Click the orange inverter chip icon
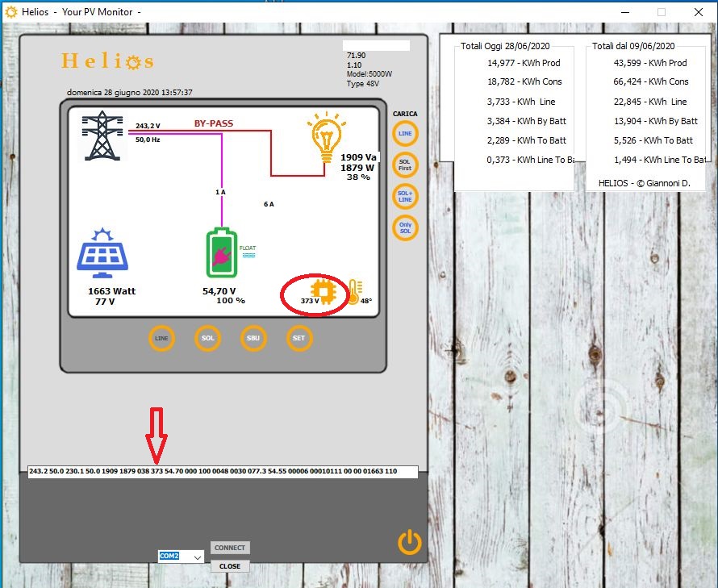This screenshot has width=718, height=588. point(322,291)
